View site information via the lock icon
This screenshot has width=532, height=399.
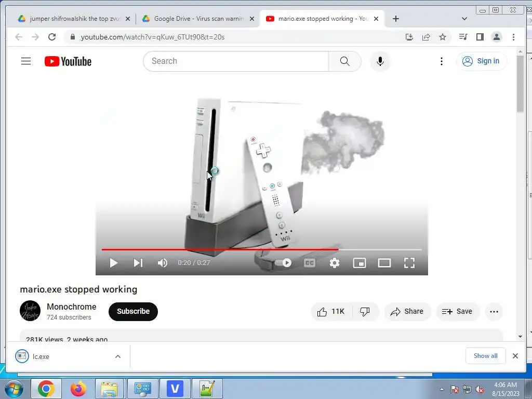pos(72,37)
